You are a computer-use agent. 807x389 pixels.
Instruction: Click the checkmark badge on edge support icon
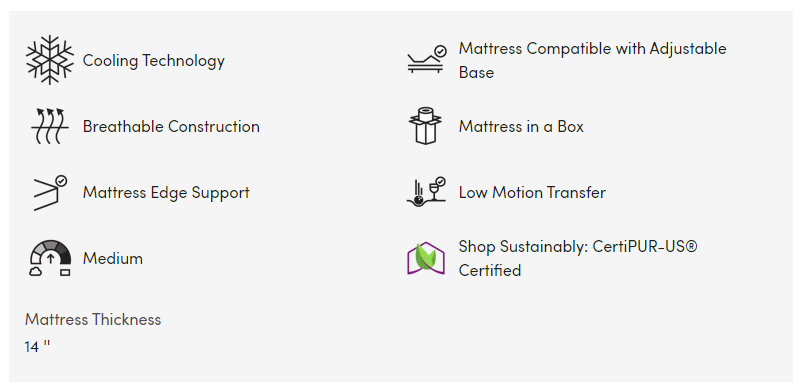coord(61,181)
